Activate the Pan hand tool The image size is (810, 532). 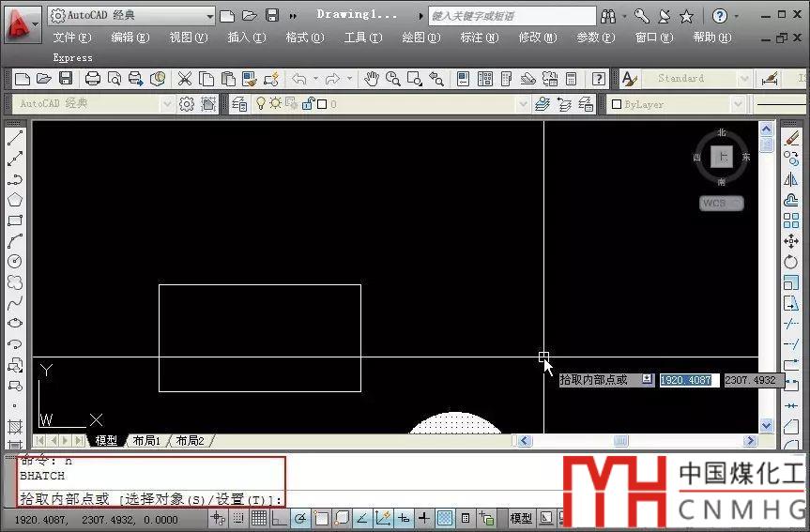pyautogui.click(x=372, y=79)
